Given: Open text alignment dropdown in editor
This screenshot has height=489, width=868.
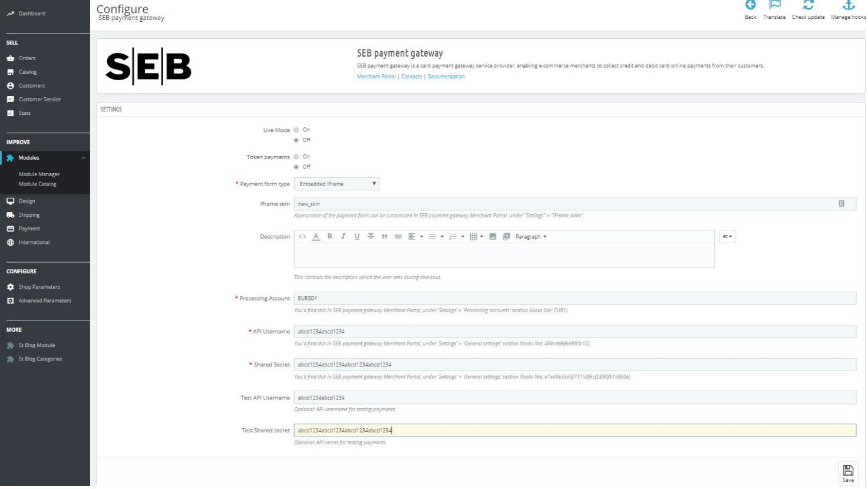Looking at the screenshot, I should 416,237.
